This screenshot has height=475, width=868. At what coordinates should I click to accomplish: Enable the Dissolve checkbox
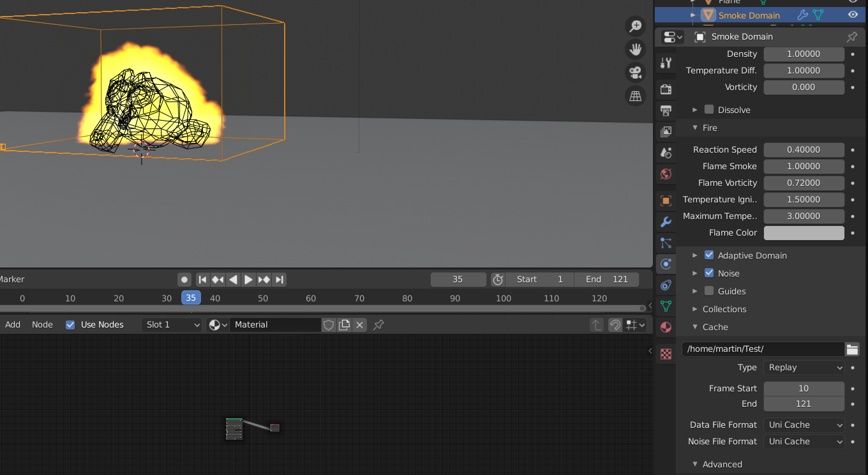tap(708, 109)
